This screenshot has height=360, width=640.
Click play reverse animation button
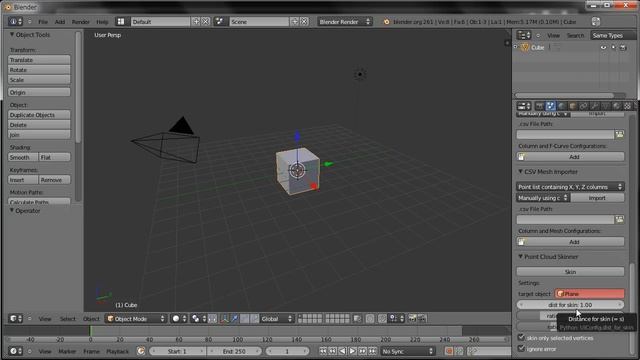pos(343,351)
